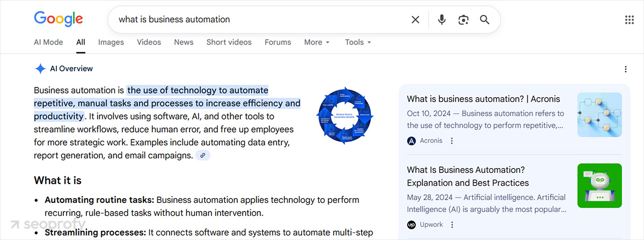This screenshot has width=644, height=240.
Task: Open the News tab
Action: coord(184,42)
